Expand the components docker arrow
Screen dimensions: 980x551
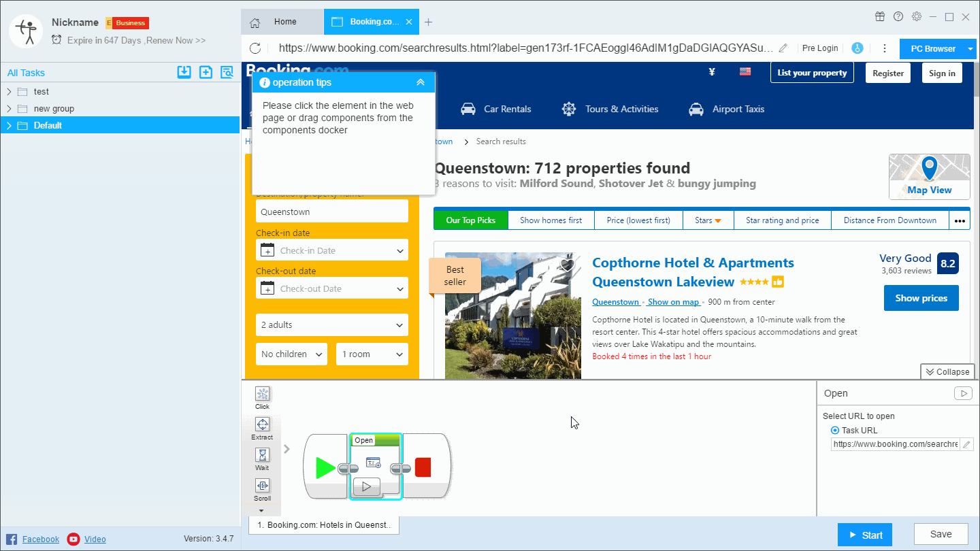coord(287,449)
